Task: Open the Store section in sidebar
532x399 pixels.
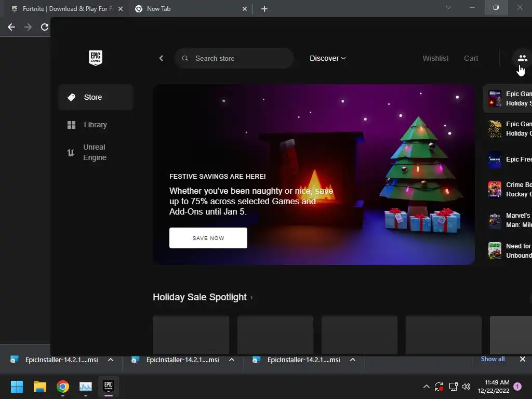Action: pos(96,97)
